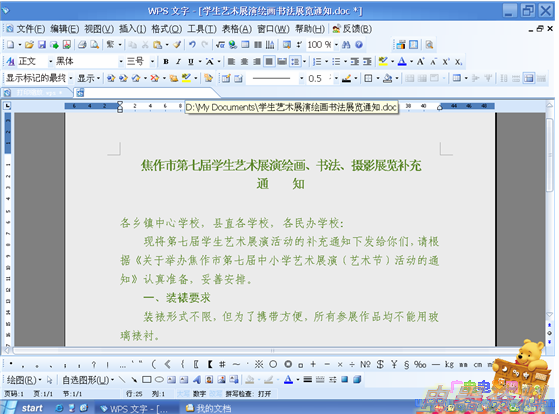This screenshot has width=559, height=414.
Task: Open the 表格(A) menu
Action: (x=237, y=29)
